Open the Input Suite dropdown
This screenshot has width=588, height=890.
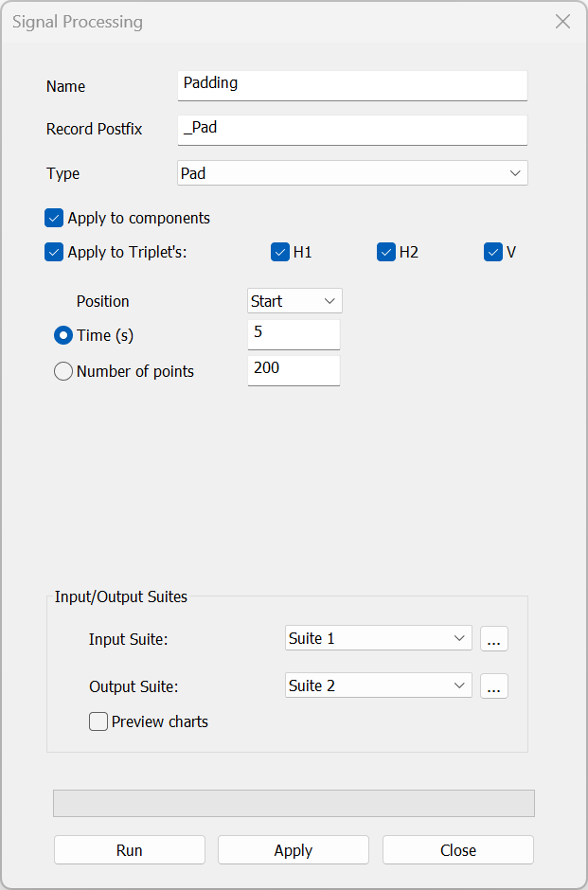378,638
